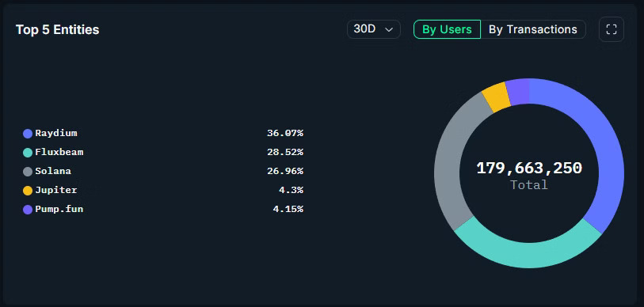Select the Solana legend label
The width and height of the screenshot is (644, 307).
click(53, 171)
